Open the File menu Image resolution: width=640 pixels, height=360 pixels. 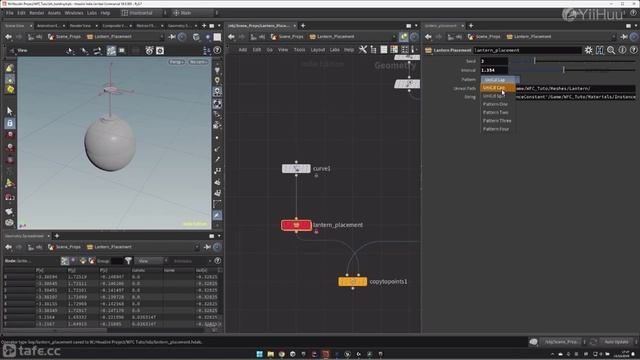[9, 13]
